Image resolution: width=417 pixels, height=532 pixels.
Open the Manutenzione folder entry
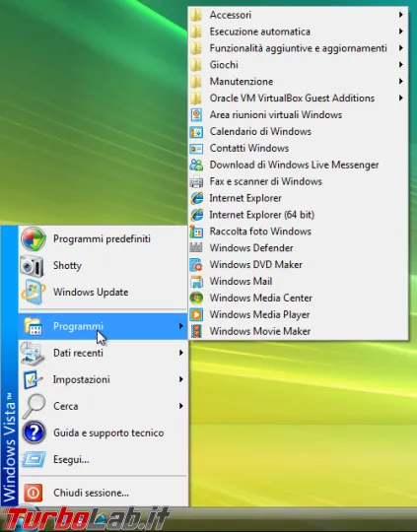298,82
